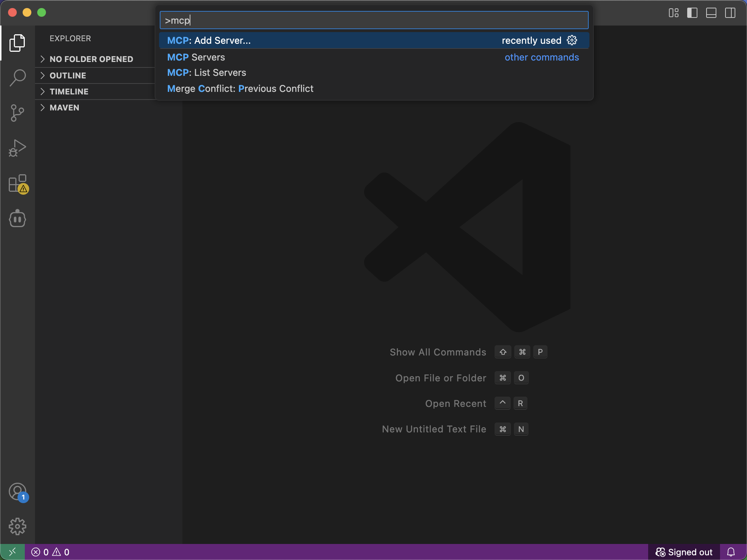
Task: Run the MCP: Add Server command
Action: coord(209,40)
